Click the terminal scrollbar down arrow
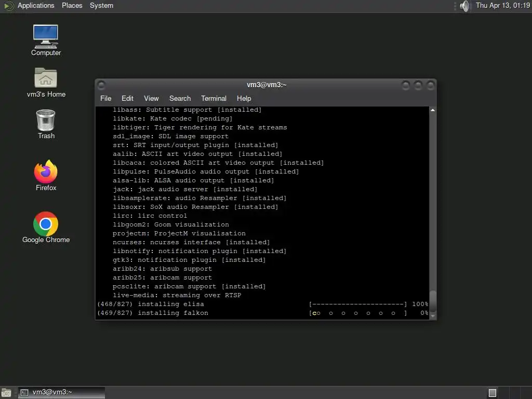Image resolution: width=532 pixels, height=399 pixels. (x=433, y=316)
